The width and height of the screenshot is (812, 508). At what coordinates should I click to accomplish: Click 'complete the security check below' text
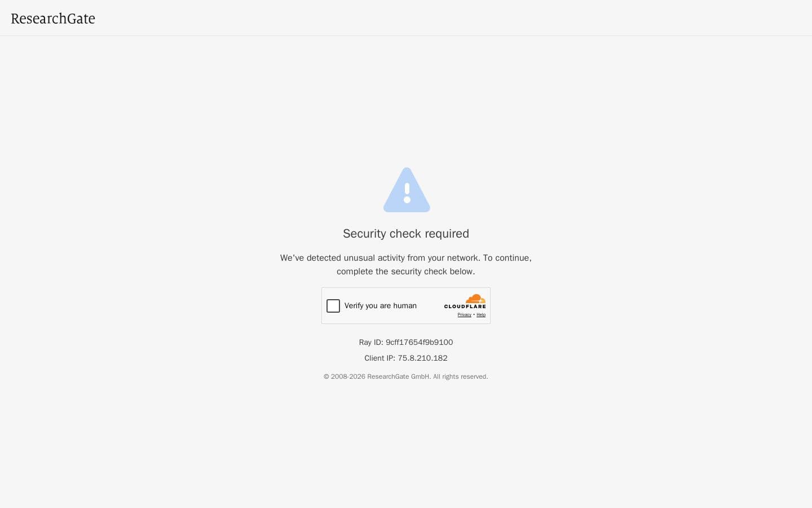pyautogui.click(x=406, y=271)
